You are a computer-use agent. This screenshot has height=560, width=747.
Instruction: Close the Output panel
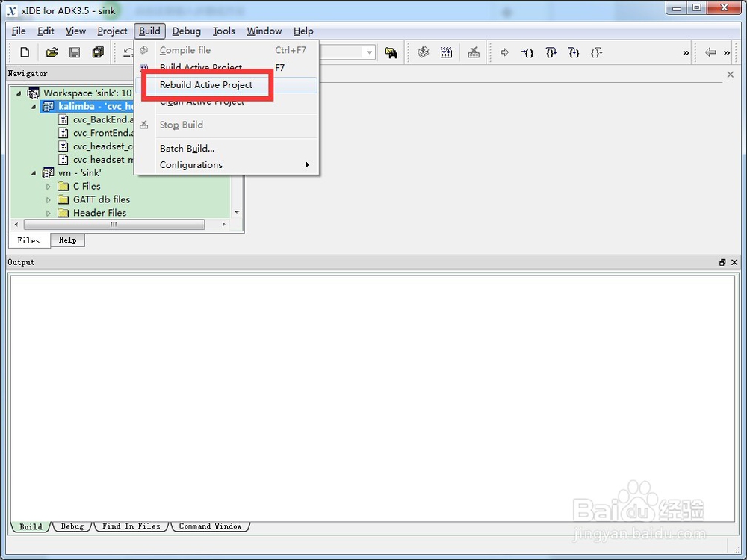pyautogui.click(x=734, y=262)
